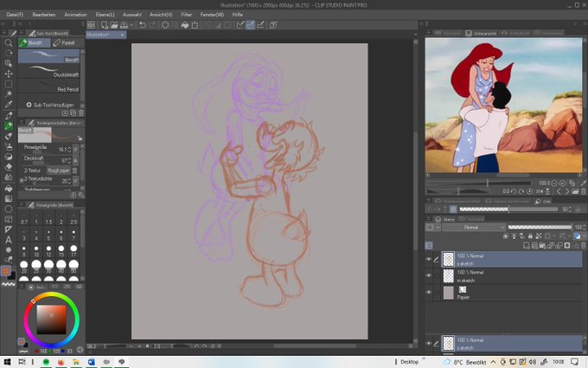Screen dimensions: 588x368
Task: Toggle layer color blue square icon
Action: coord(577,236)
